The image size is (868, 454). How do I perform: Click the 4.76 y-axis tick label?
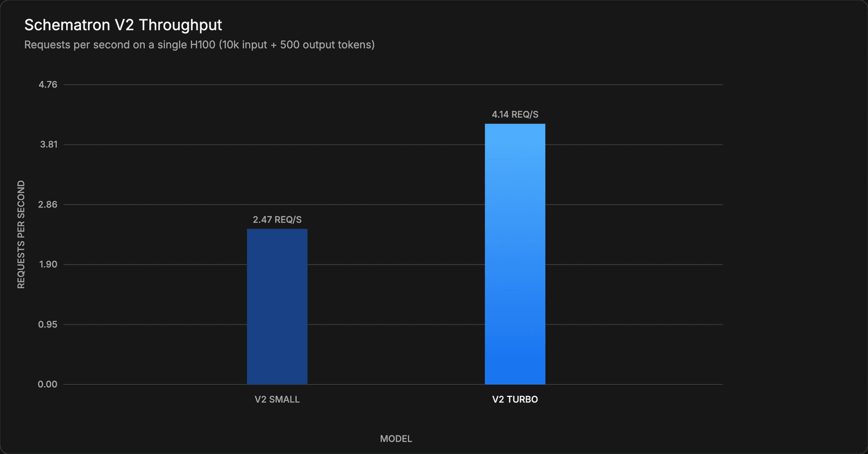(x=48, y=85)
